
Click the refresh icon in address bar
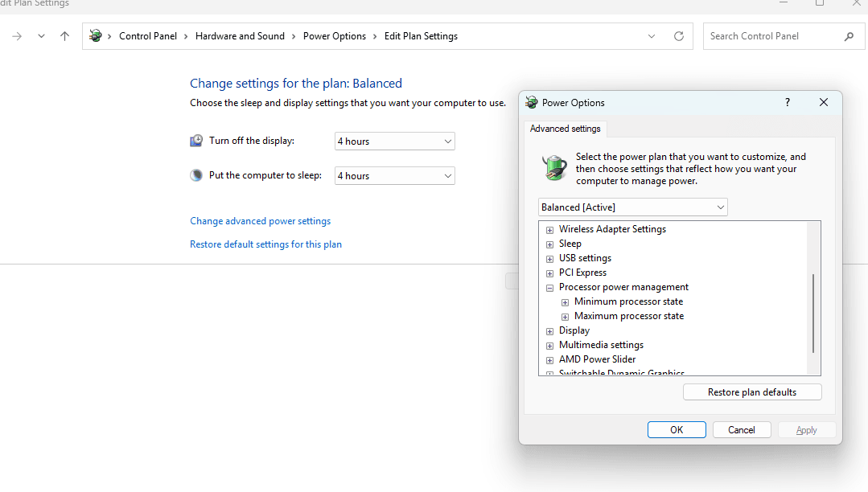pyautogui.click(x=678, y=36)
